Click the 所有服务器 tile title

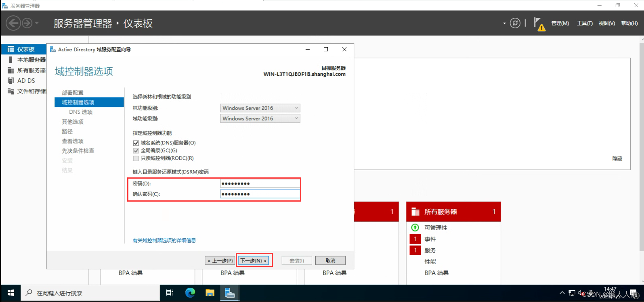[441, 212]
